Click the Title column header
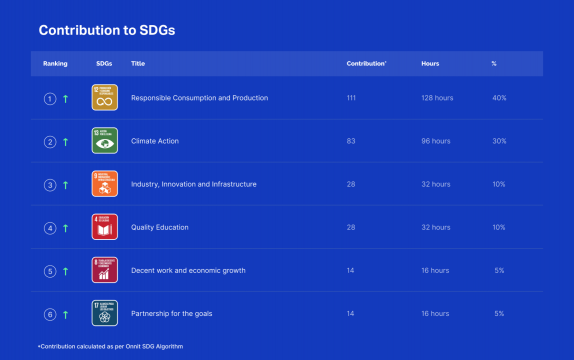574x360 pixels. (138, 64)
